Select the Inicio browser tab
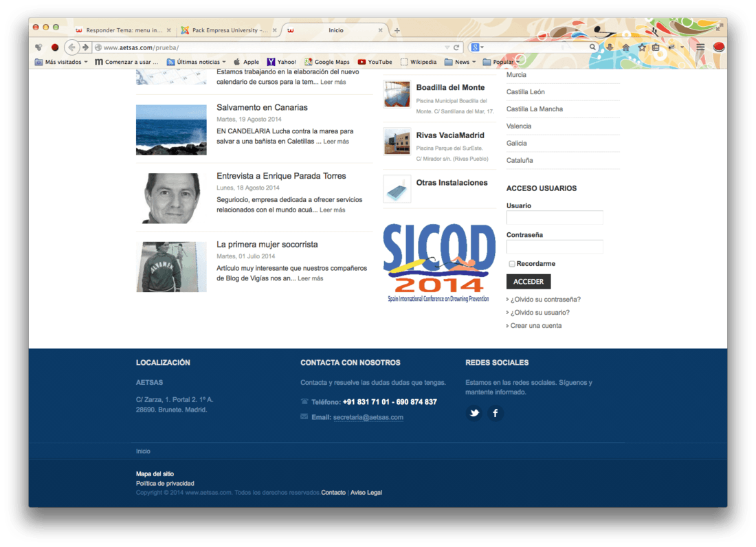 (x=335, y=30)
